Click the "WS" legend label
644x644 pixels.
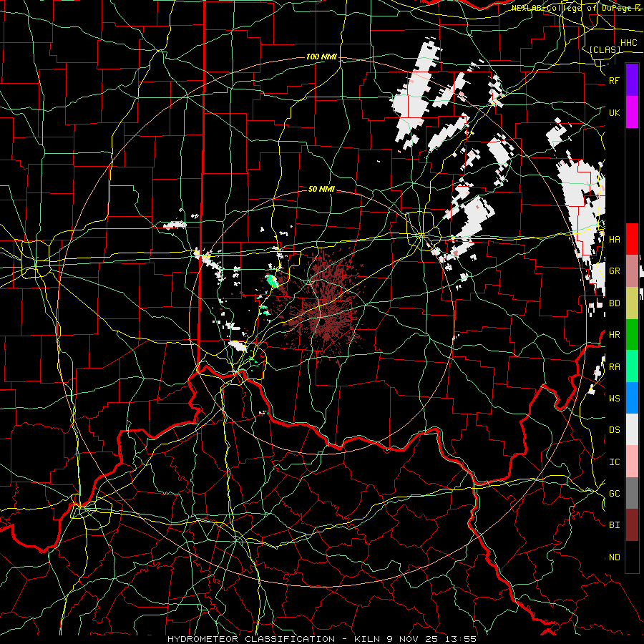[x=614, y=398]
